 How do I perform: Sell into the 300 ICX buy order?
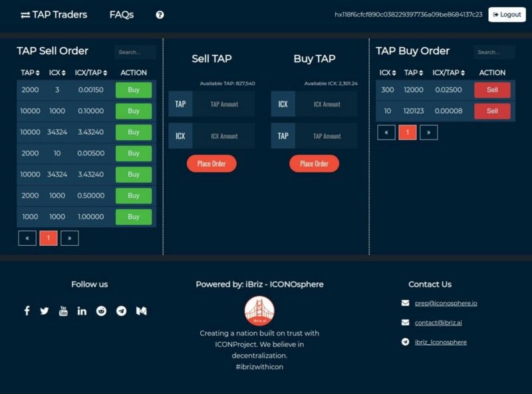click(492, 90)
